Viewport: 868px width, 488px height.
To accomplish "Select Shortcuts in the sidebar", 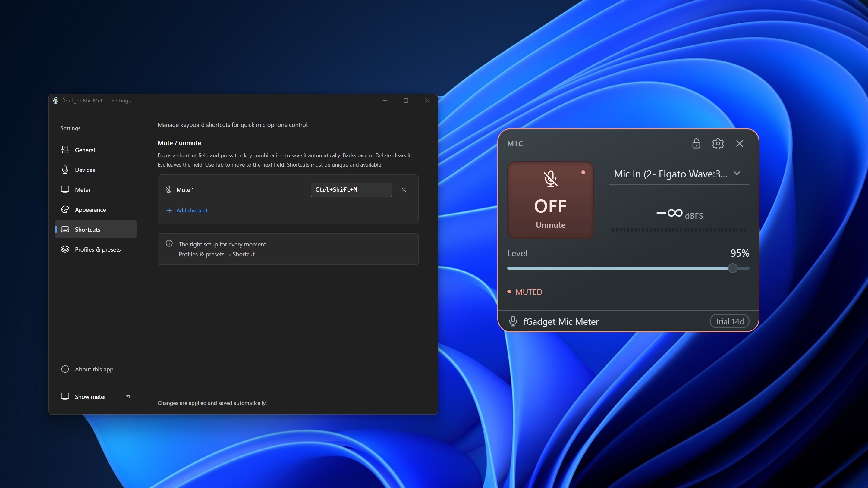I will [96, 229].
